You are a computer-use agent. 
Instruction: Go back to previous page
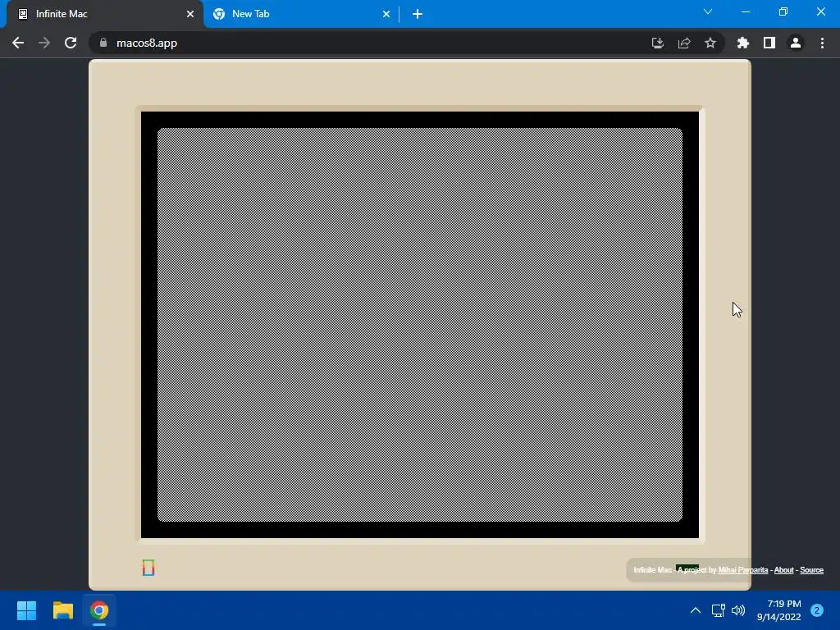[x=18, y=43]
